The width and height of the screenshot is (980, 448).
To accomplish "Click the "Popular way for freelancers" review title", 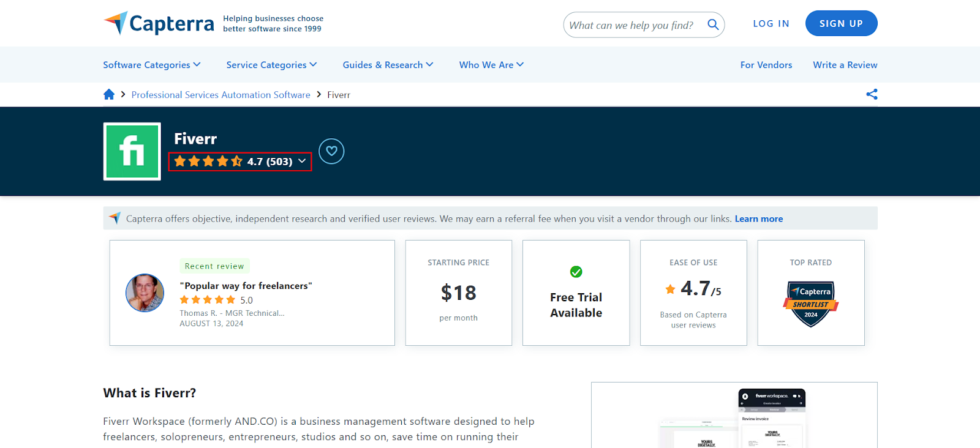I will (246, 286).
